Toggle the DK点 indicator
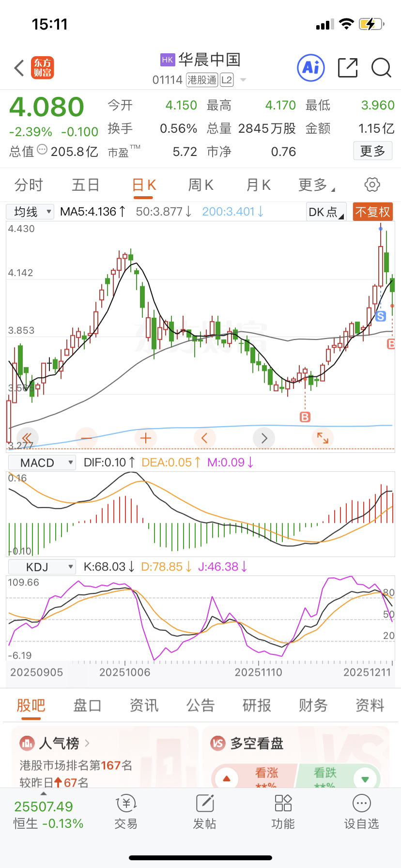Viewport: 401px width, 868px height. point(326,212)
